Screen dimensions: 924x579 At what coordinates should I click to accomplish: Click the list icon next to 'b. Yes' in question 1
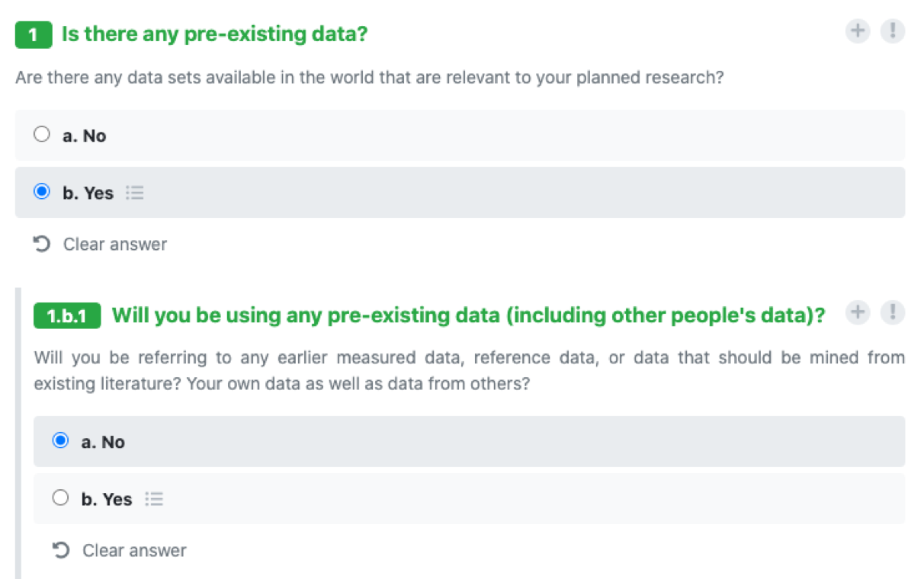[135, 193]
